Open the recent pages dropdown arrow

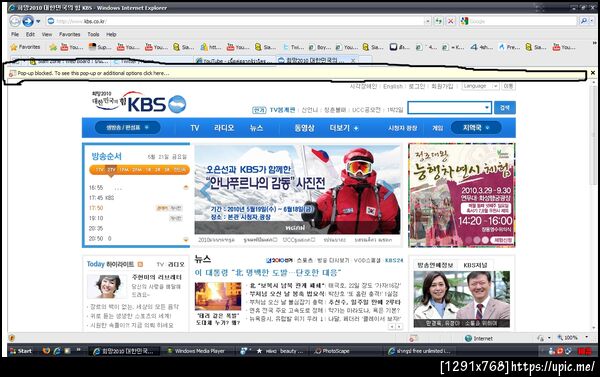click(38, 21)
